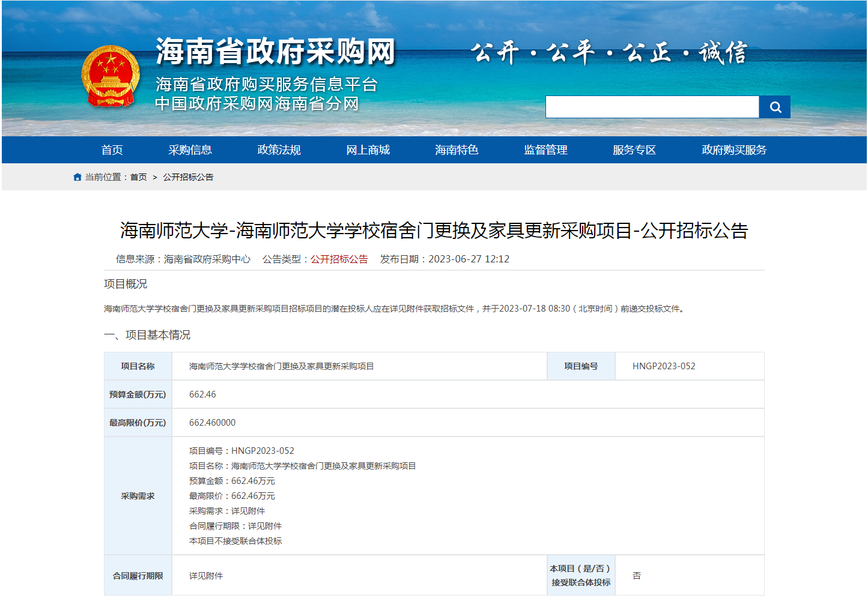The width and height of the screenshot is (868, 601).
Task: Select publish date 2023-06-27 12:12
Action: pyautogui.click(x=469, y=259)
